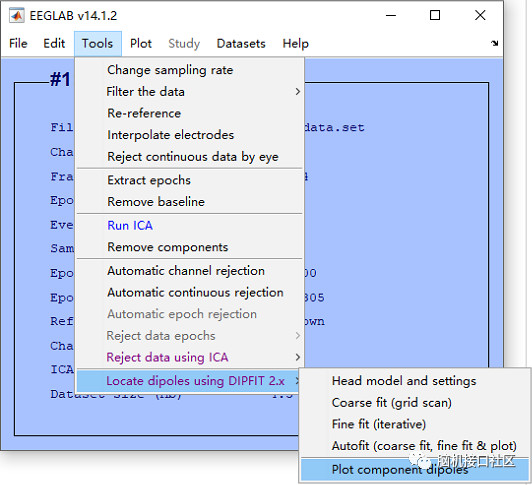Select Automatic channel rejection
The height and width of the screenshot is (485, 532).
pyautogui.click(x=190, y=271)
